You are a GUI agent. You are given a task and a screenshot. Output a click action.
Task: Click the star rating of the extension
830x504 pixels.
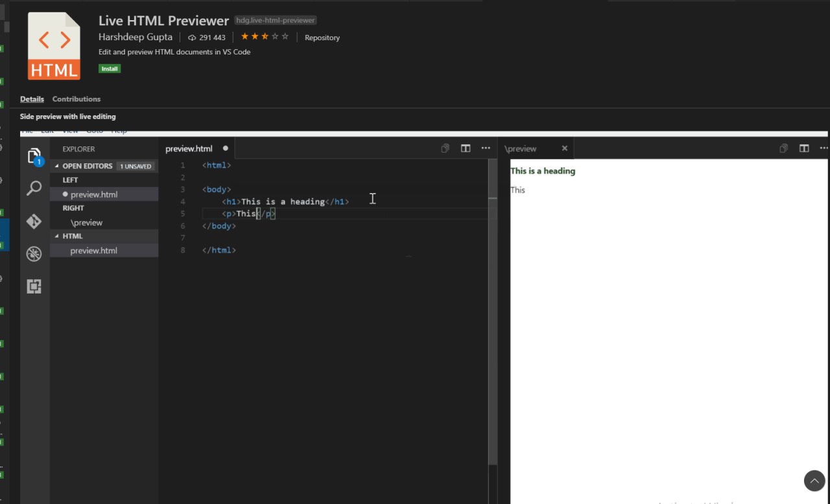coord(265,37)
